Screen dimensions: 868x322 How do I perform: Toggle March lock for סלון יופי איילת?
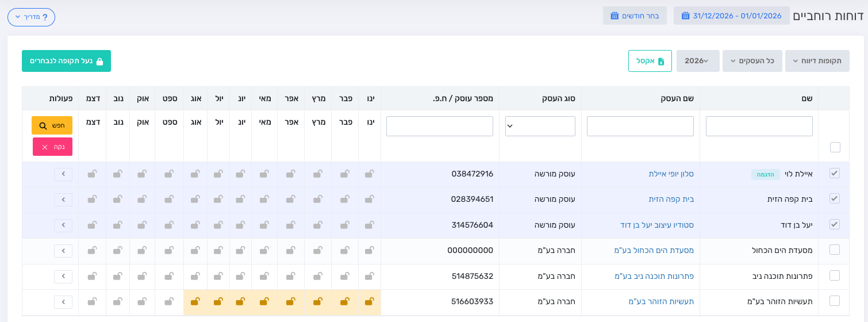click(x=318, y=174)
